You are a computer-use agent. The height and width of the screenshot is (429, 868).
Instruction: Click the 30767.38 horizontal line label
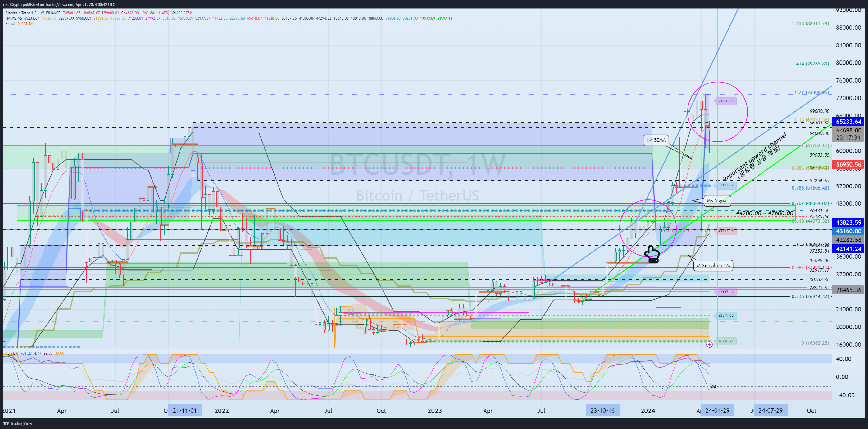(820, 279)
